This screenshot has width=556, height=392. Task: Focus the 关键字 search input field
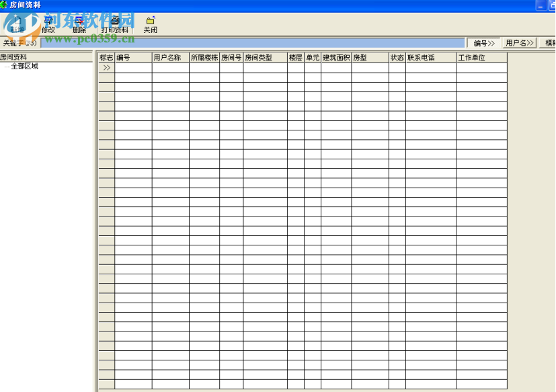click(253, 43)
